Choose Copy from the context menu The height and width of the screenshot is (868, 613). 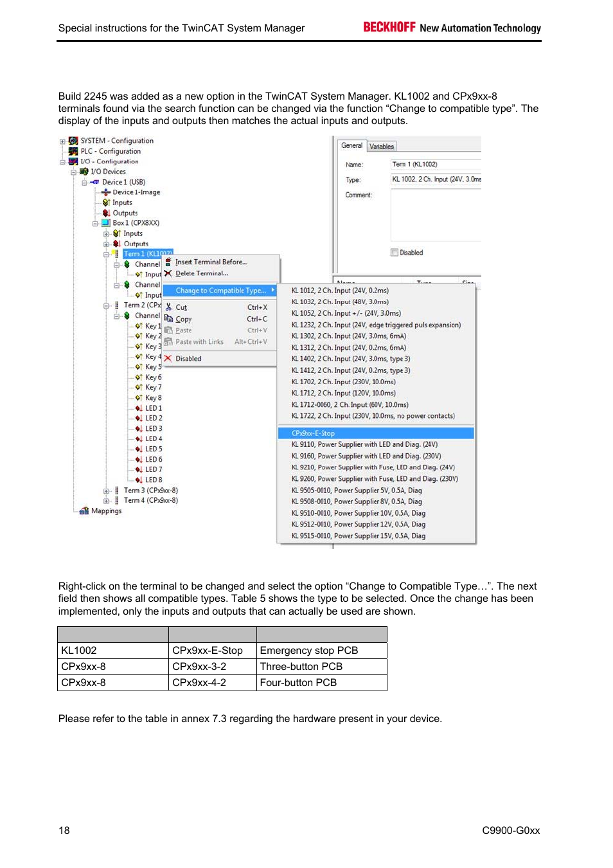[x=219, y=319]
